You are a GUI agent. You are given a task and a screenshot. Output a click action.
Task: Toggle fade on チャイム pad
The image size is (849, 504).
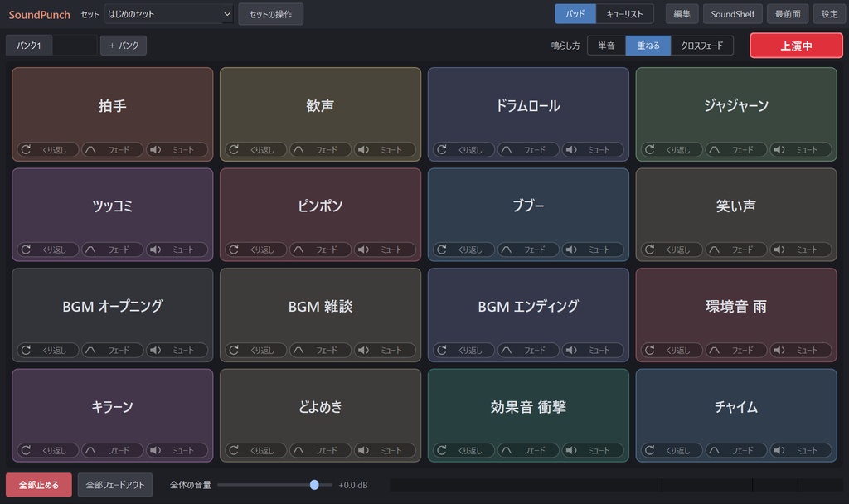(736, 450)
